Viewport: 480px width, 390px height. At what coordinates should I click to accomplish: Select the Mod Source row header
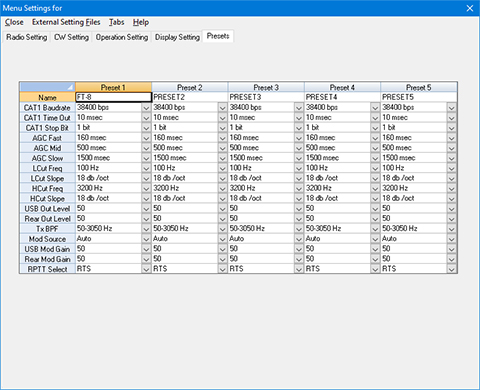click(47, 239)
